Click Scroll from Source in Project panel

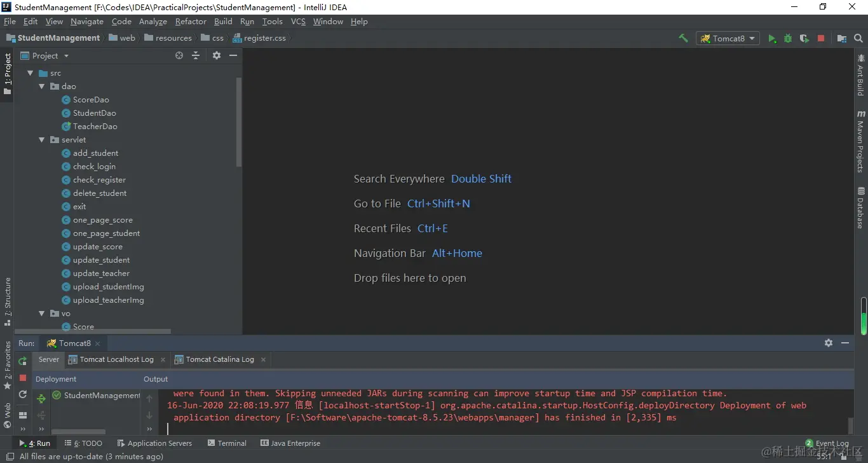click(179, 55)
